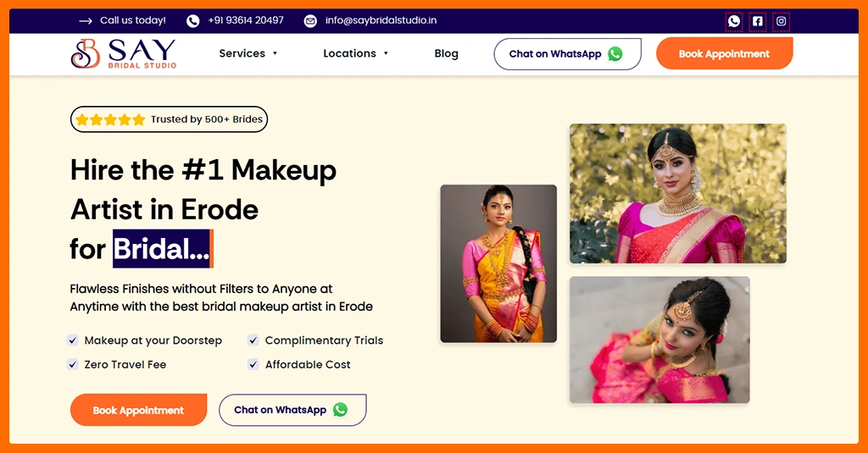This screenshot has width=868, height=453.
Task: Open WhatsApp icon in top bar
Action: pos(734,21)
